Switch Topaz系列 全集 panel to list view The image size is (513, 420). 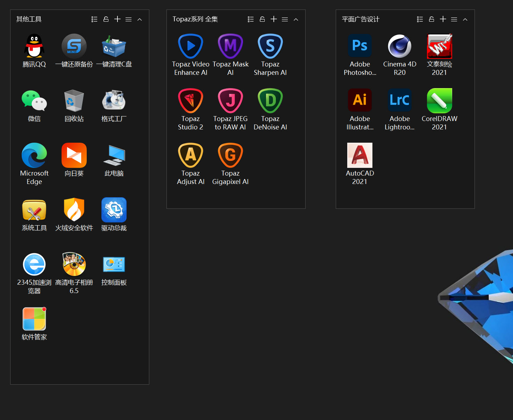tap(251, 19)
